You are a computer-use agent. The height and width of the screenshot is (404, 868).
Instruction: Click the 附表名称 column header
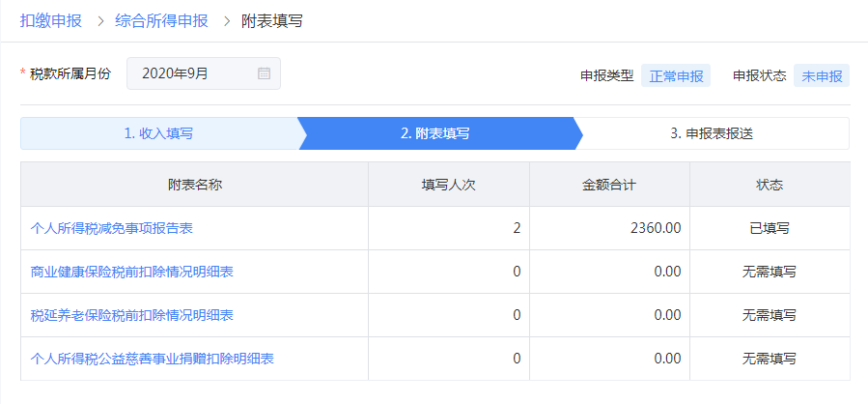click(x=194, y=185)
